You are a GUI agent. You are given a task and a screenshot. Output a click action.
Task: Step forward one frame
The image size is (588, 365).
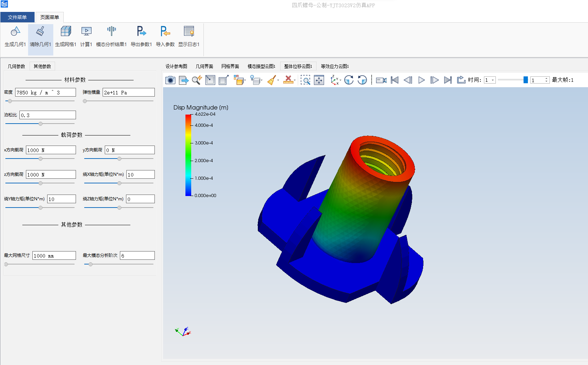[435, 80]
